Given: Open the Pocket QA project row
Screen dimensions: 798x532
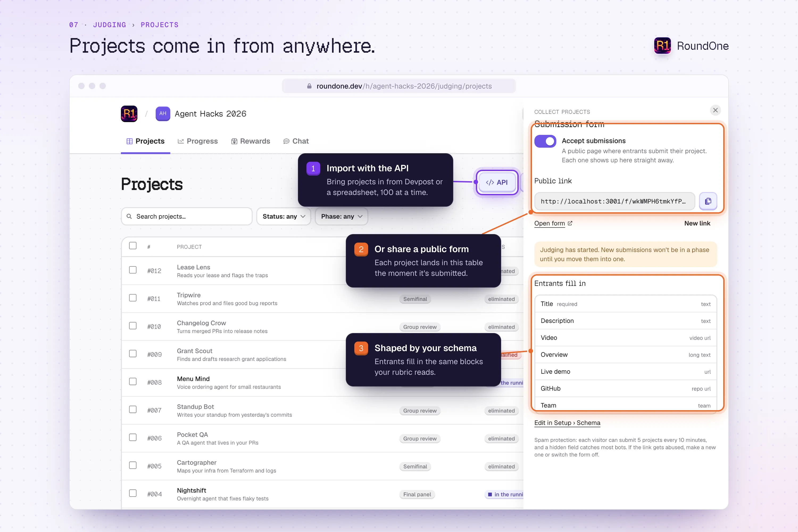Looking at the screenshot, I should click(x=322, y=438).
